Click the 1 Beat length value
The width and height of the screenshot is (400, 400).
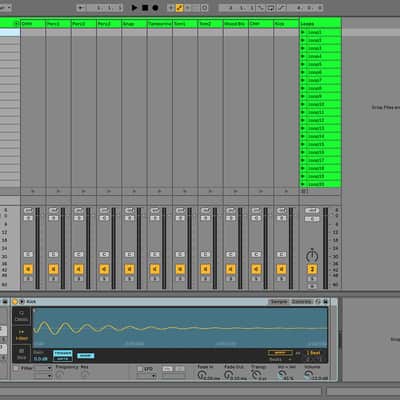[313, 353]
